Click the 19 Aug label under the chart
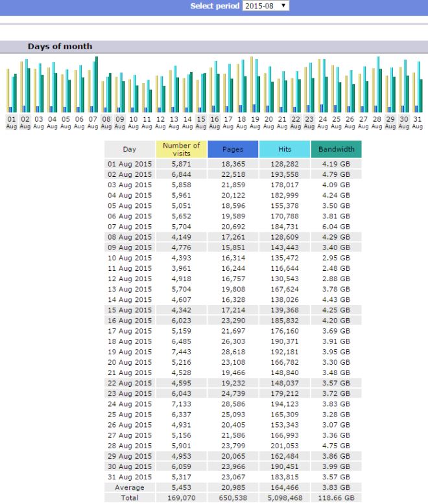 255,122
